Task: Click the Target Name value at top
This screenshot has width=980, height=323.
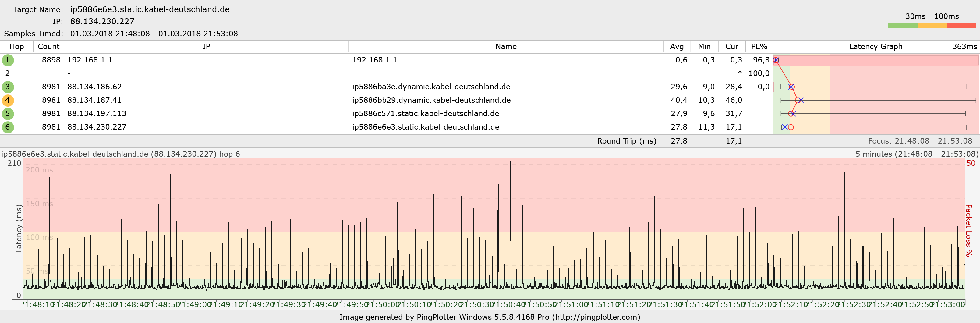Action: pos(150,9)
